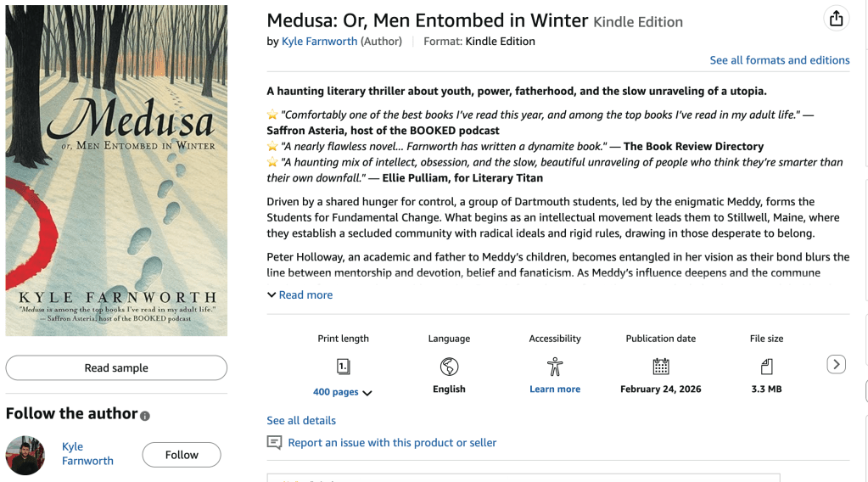Click the accessibility figure icon
The width and height of the screenshot is (868, 482).
coord(555,367)
